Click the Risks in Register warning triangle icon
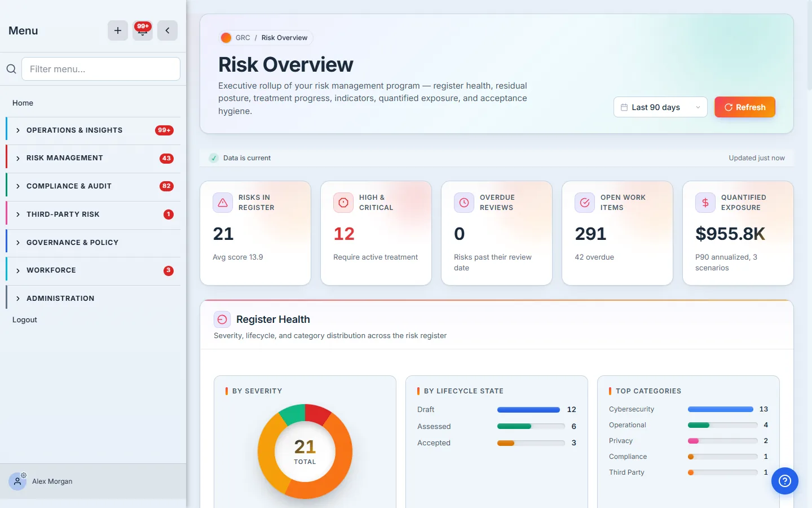The width and height of the screenshot is (812, 508). pos(223,203)
